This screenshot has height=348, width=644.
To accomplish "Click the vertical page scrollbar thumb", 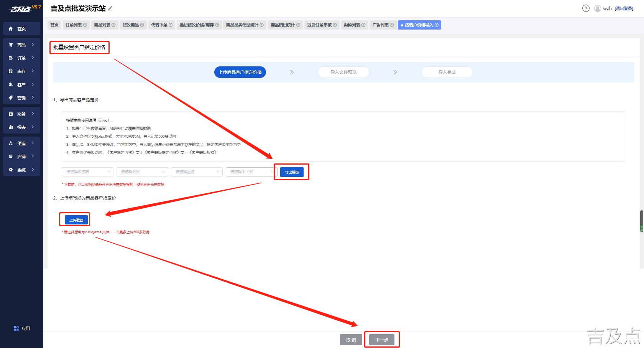I will click(642, 221).
